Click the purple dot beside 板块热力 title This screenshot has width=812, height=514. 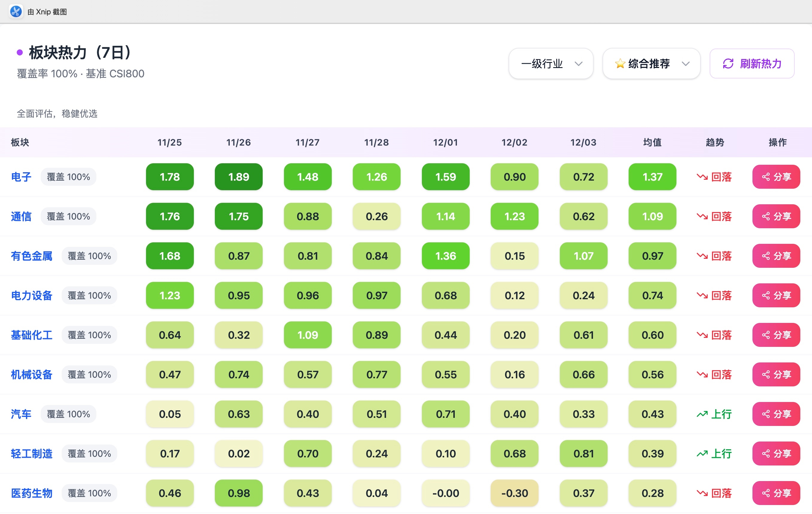[19, 52]
